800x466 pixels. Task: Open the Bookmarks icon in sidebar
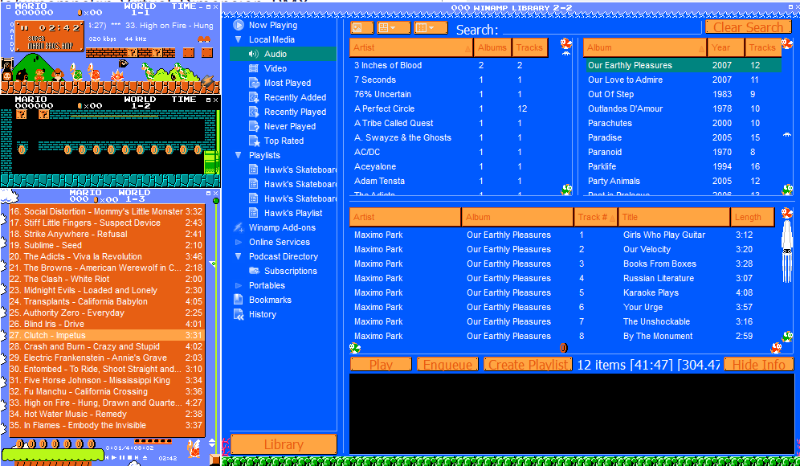(x=238, y=300)
